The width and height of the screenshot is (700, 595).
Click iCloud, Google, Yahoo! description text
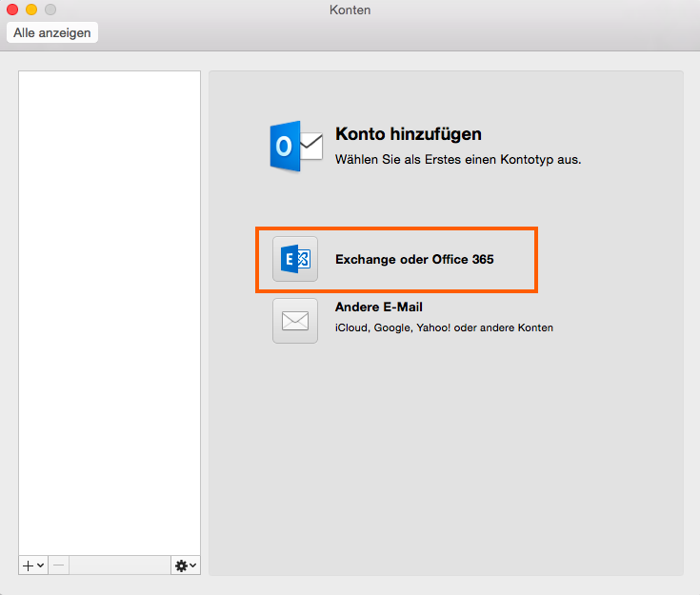pos(444,327)
